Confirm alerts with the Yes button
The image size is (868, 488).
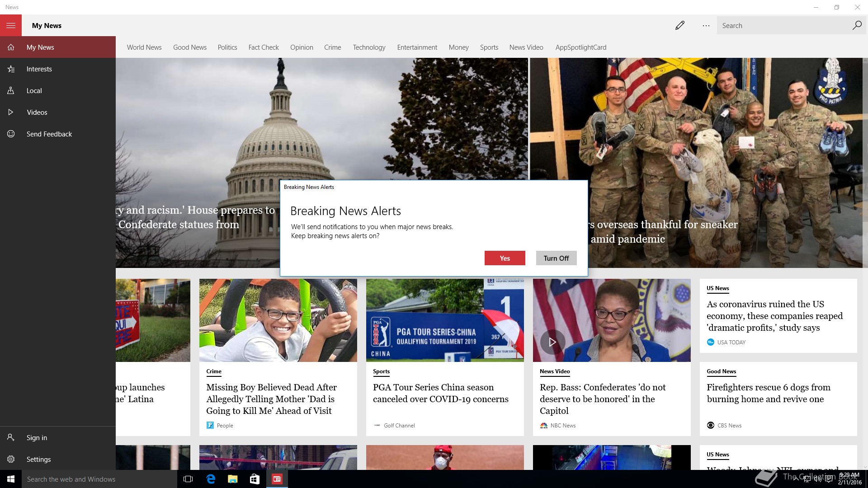coord(505,258)
